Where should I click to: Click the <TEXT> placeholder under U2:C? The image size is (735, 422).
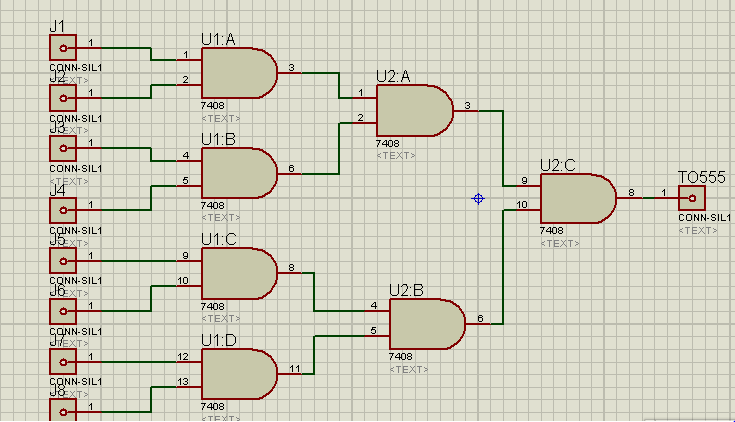[x=560, y=243]
